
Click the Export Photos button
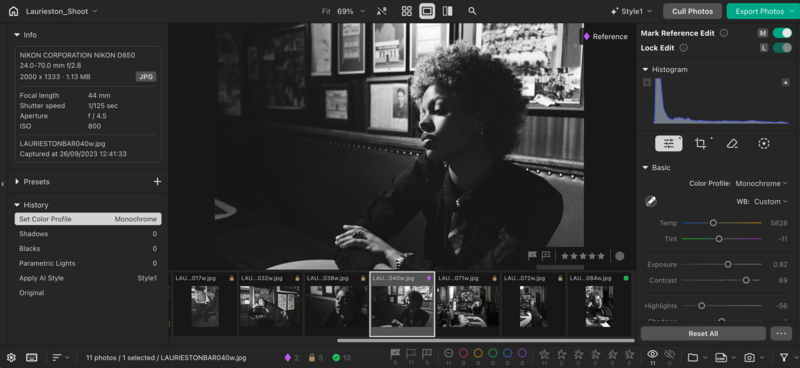pyautogui.click(x=763, y=11)
